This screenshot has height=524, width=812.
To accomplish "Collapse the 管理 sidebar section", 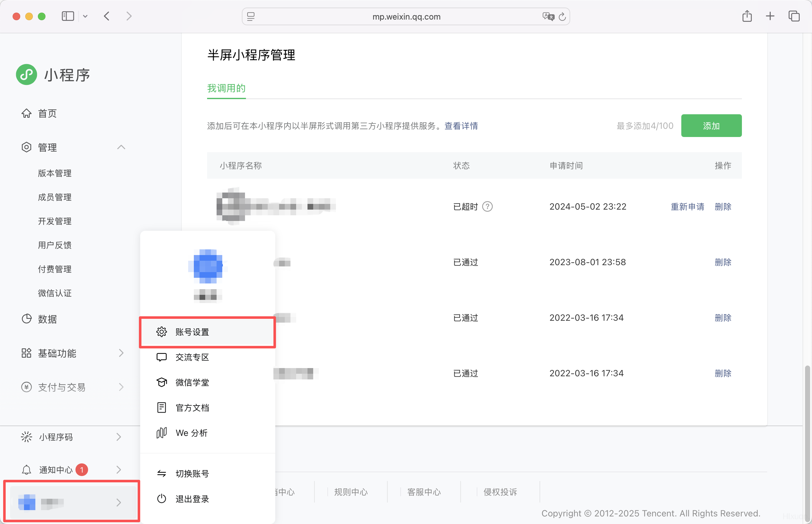I will pos(121,147).
